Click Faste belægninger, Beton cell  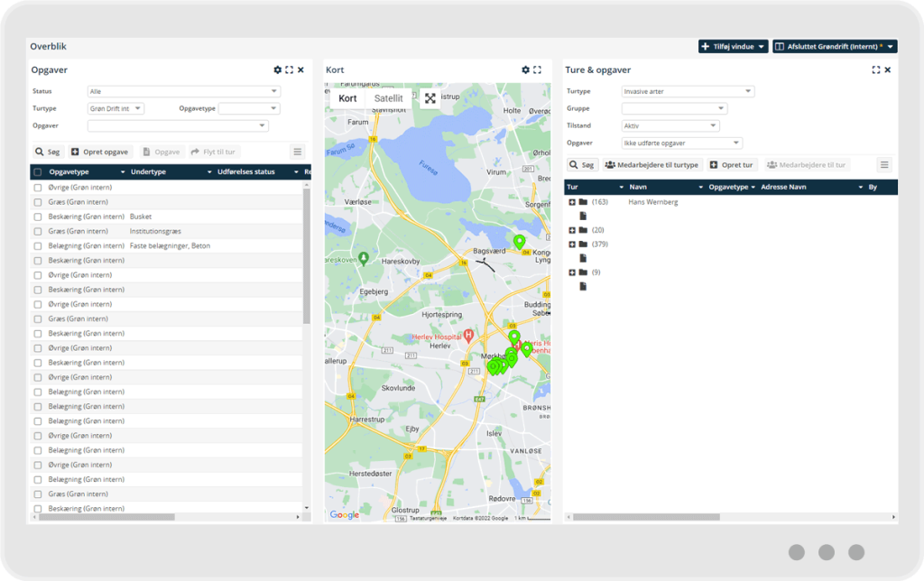(x=170, y=246)
